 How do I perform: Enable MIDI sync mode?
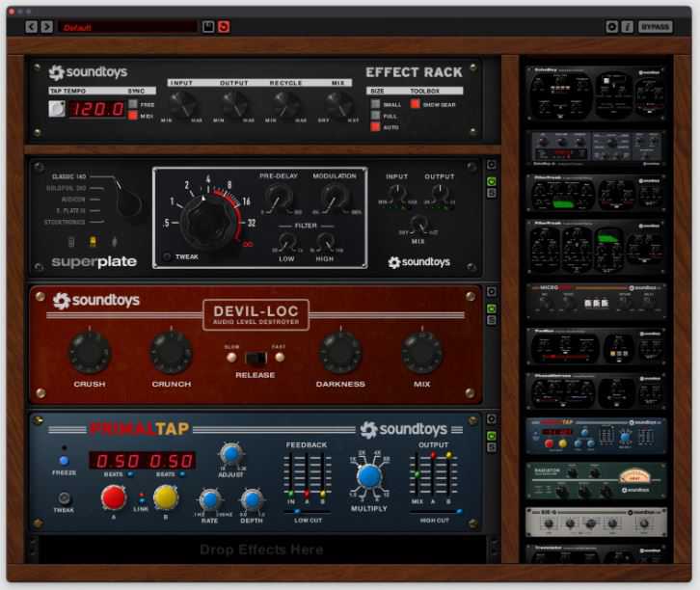pyautogui.click(x=133, y=116)
